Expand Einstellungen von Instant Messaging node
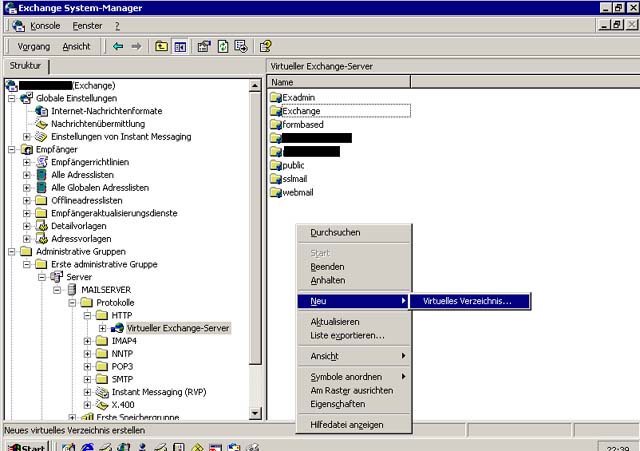 [x=27, y=137]
